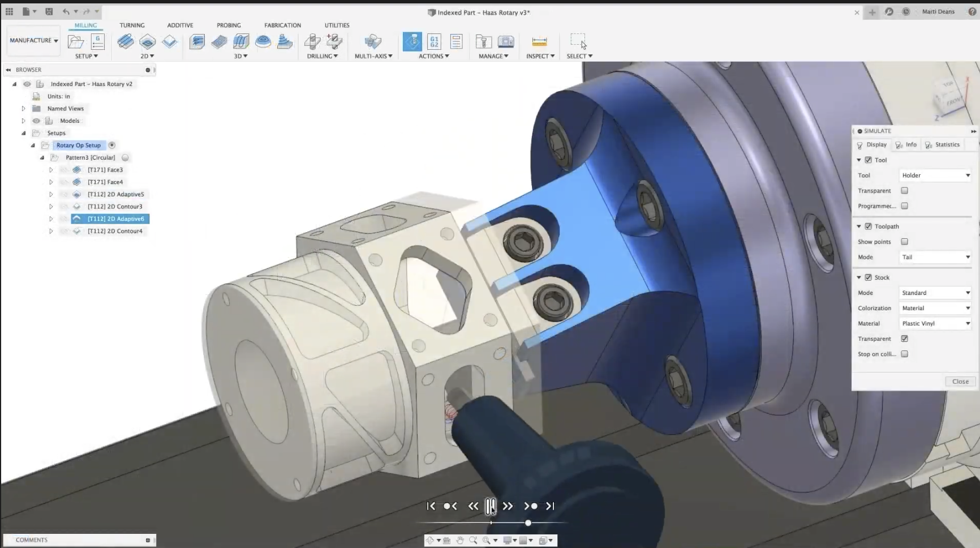Pause the simulation playback
The image size is (980, 548).
click(x=491, y=506)
